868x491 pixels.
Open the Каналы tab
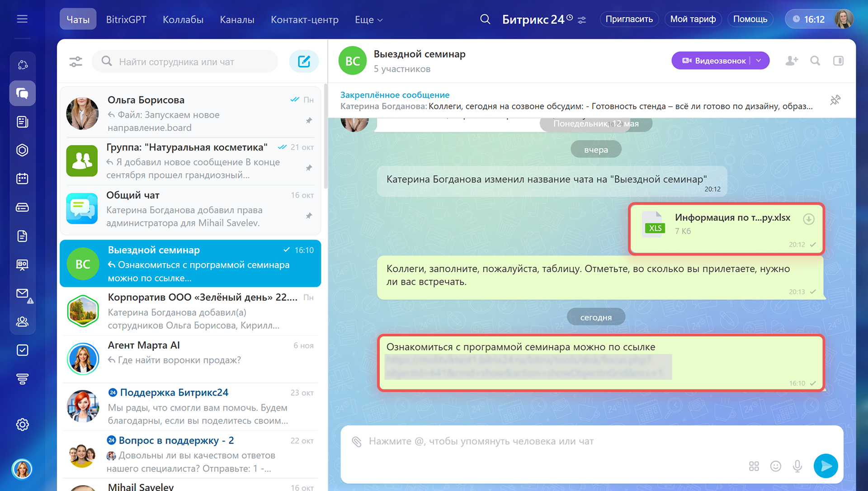(x=237, y=19)
